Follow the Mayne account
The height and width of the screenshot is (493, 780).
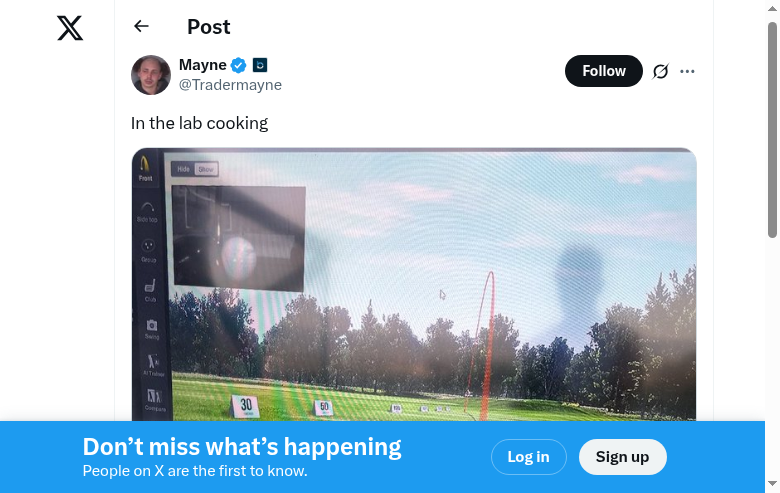pos(603,71)
